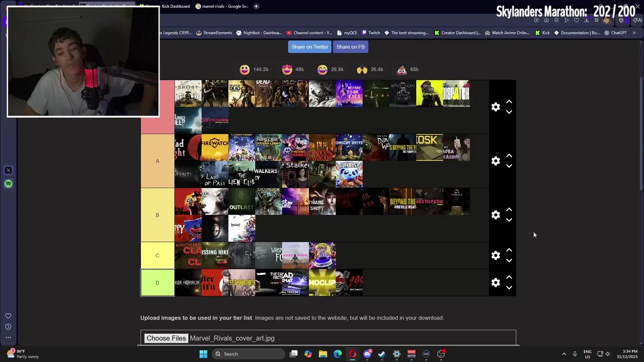Open the Twitch bookmark
This screenshot has width=644, height=362.
(x=371, y=33)
